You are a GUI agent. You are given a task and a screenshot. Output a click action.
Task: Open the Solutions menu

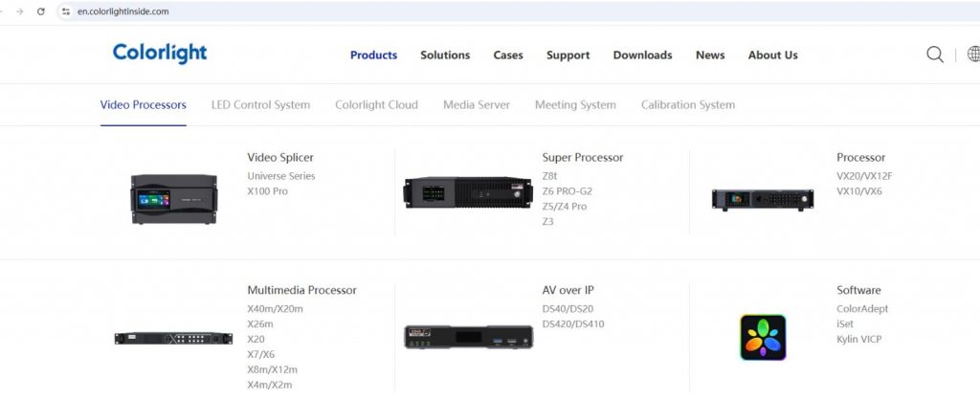tap(445, 55)
